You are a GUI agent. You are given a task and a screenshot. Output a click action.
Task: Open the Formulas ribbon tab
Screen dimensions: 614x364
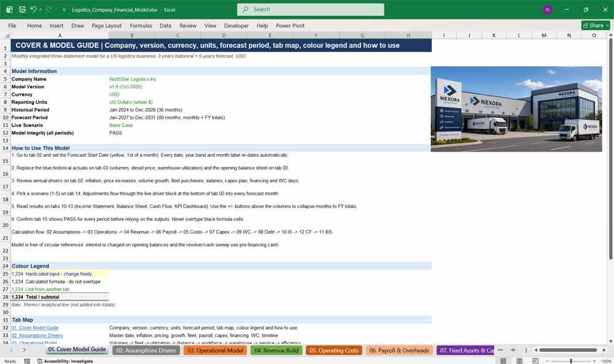pos(141,25)
